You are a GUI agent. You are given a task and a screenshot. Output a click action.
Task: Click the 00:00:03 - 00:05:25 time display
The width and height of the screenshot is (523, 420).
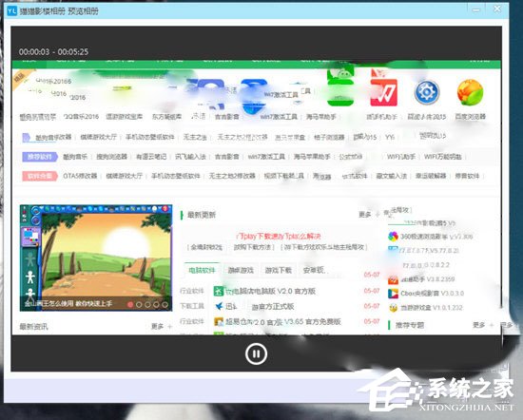point(53,51)
